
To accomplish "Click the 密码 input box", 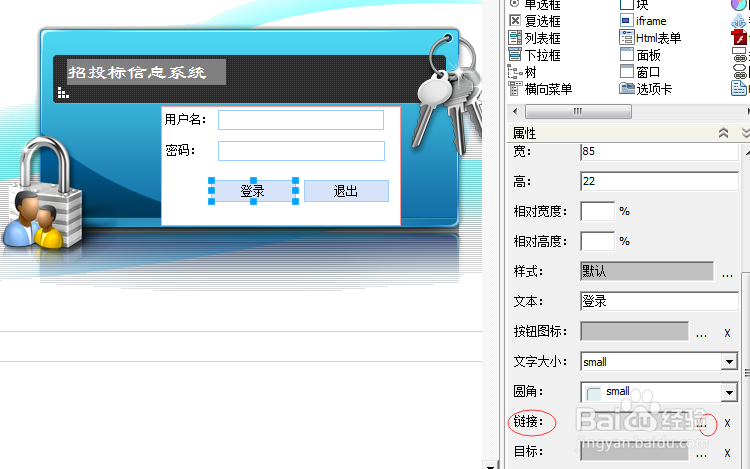I will coord(301,151).
